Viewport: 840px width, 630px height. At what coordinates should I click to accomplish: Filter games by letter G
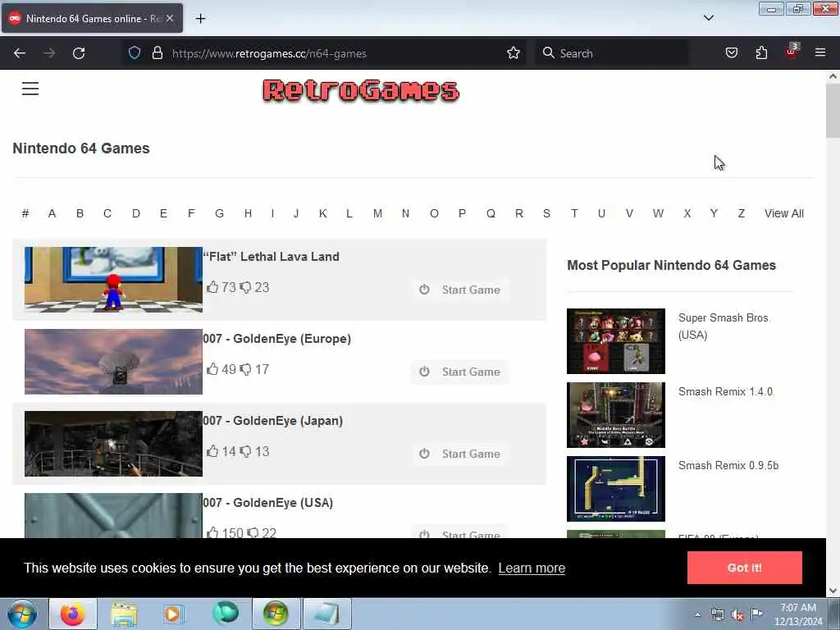[219, 213]
